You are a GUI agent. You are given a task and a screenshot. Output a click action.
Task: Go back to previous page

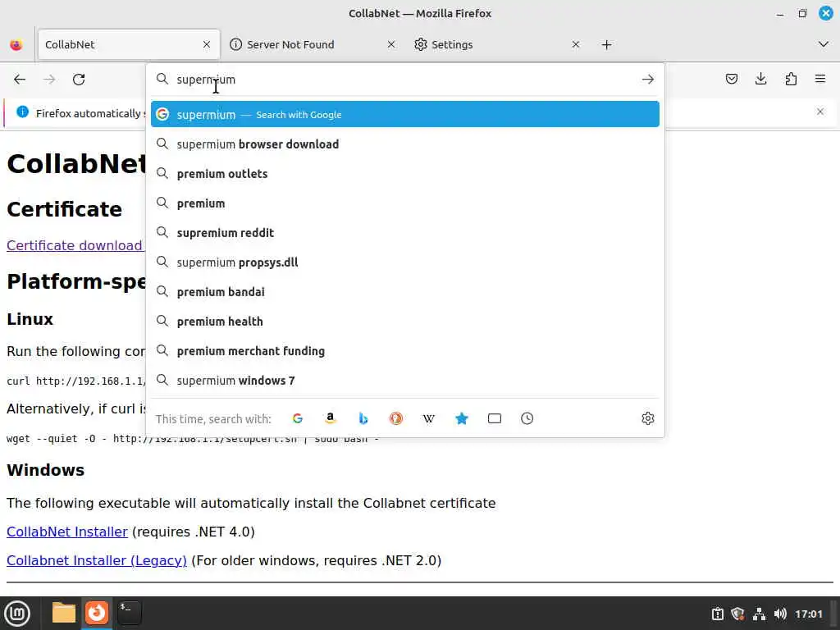click(20, 80)
